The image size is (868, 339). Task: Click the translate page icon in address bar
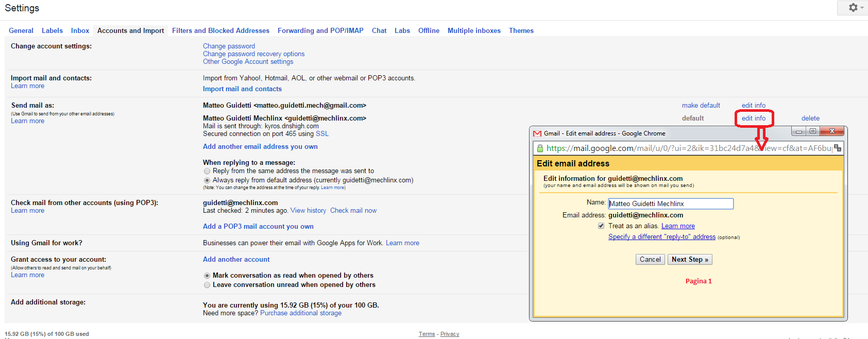838,148
